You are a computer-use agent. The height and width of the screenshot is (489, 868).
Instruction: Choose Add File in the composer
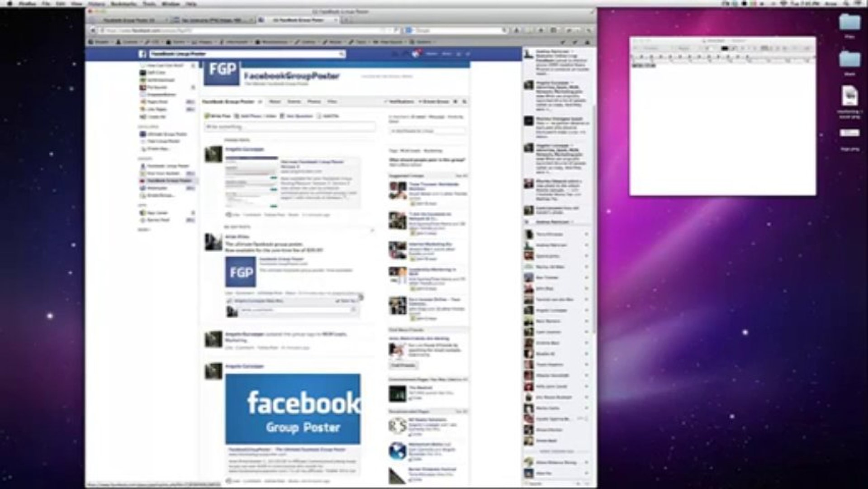328,116
